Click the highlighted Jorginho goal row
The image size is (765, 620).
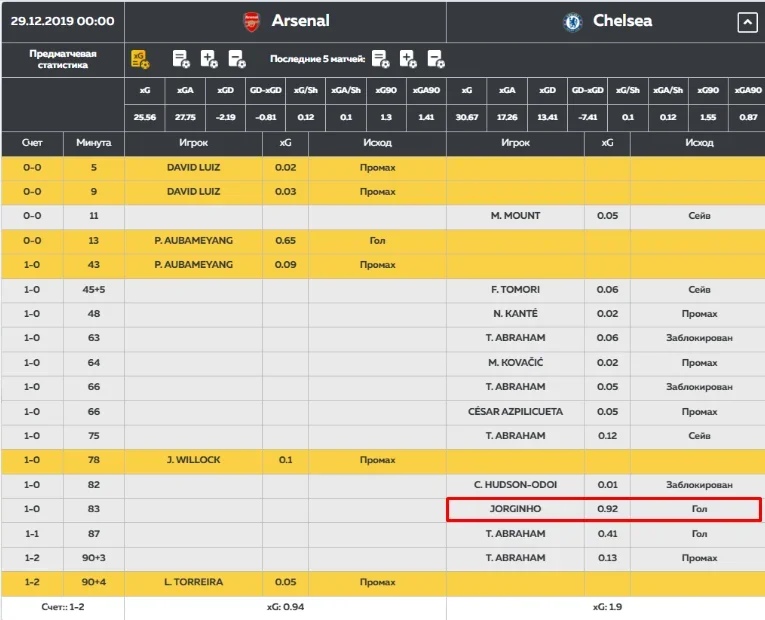tap(603, 510)
